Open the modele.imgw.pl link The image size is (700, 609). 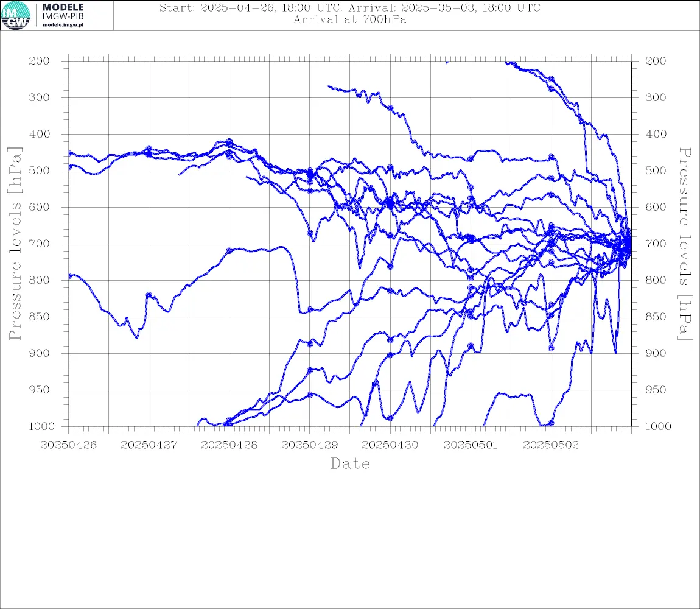click(x=63, y=25)
